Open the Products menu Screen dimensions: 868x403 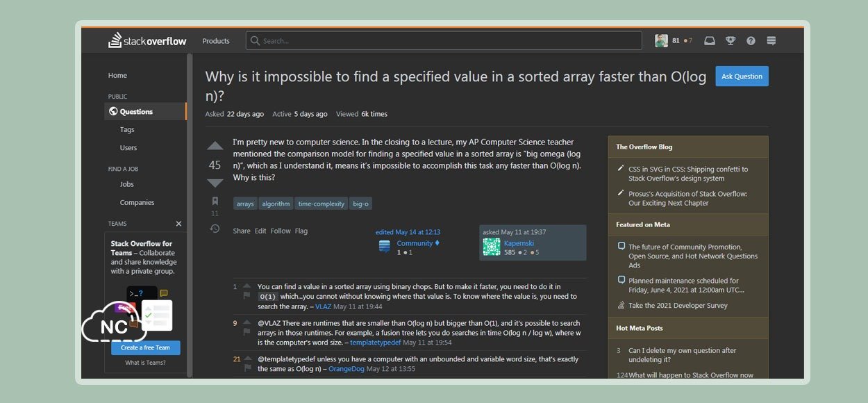tap(216, 41)
